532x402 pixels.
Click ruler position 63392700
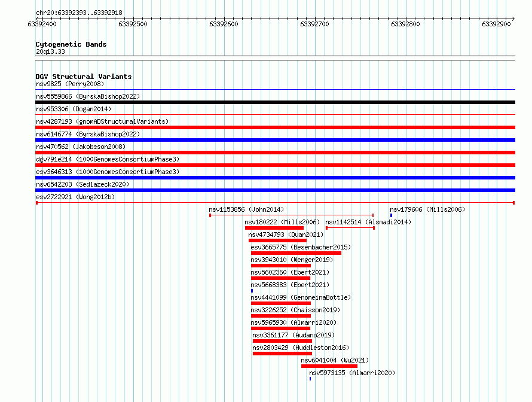[314, 24]
